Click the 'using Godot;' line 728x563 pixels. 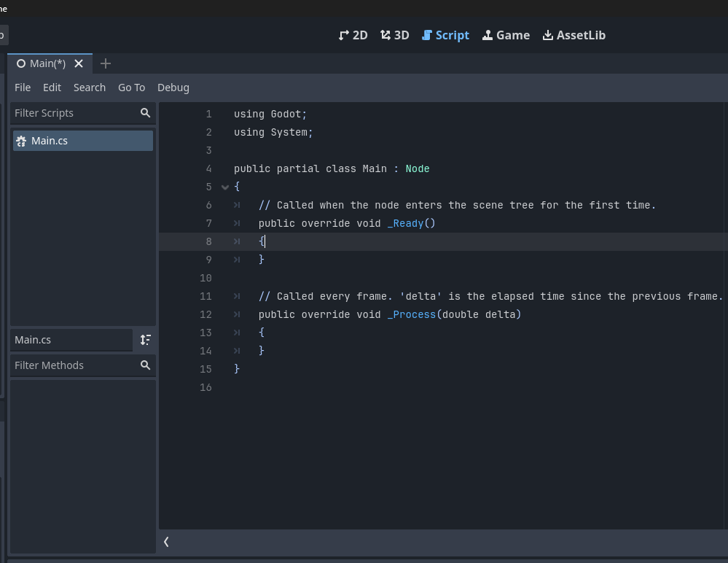click(x=270, y=114)
